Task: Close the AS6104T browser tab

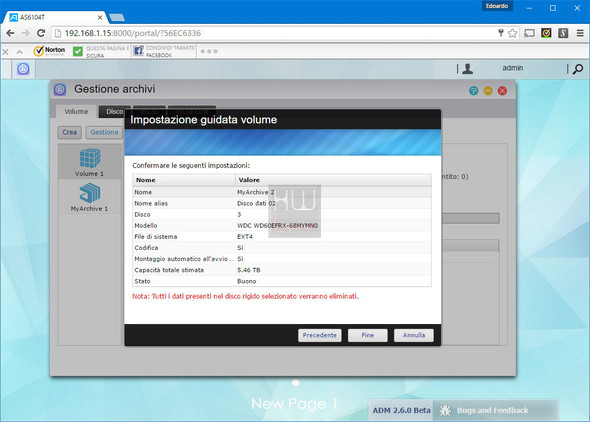Action: coord(100,17)
